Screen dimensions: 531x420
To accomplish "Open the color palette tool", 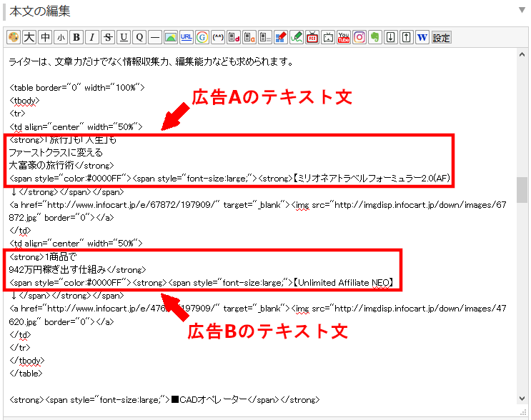I will (14, 37).
